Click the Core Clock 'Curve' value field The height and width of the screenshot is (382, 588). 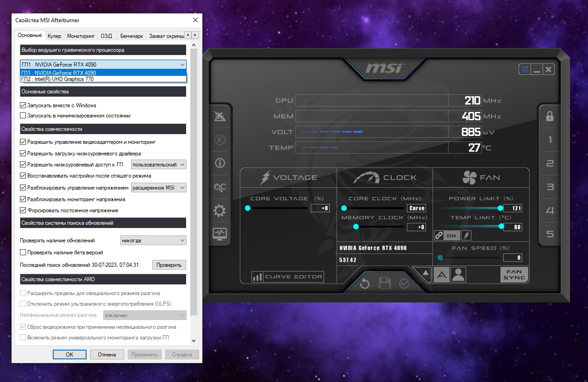[417, 208]
